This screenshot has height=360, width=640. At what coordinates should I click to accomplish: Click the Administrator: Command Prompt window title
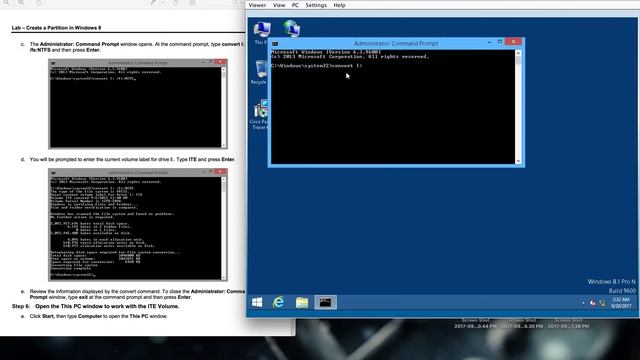[x=396, y=43]
